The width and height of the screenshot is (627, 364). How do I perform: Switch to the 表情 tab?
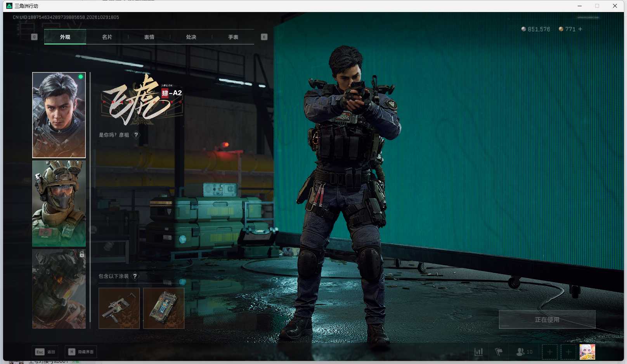coord(149,37)
